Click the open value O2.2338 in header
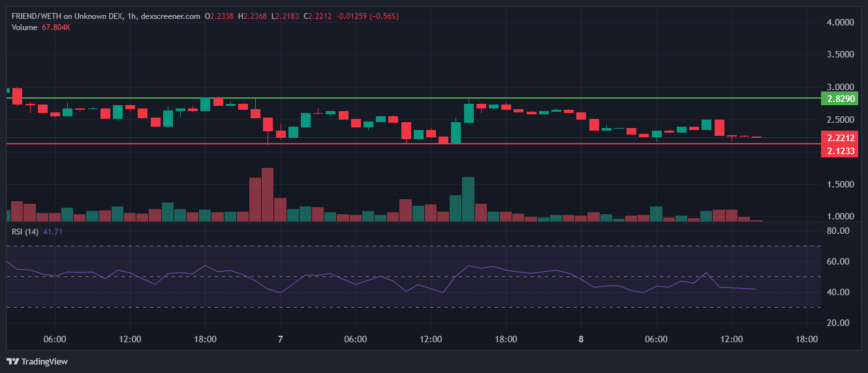Screen dimensions: 868x373 [x=219, y=16]
